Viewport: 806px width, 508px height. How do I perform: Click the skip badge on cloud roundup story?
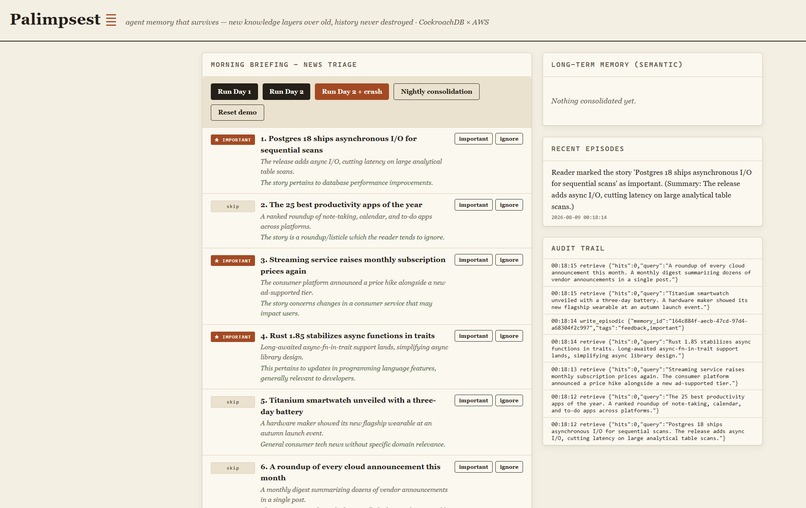click(233, 468)
